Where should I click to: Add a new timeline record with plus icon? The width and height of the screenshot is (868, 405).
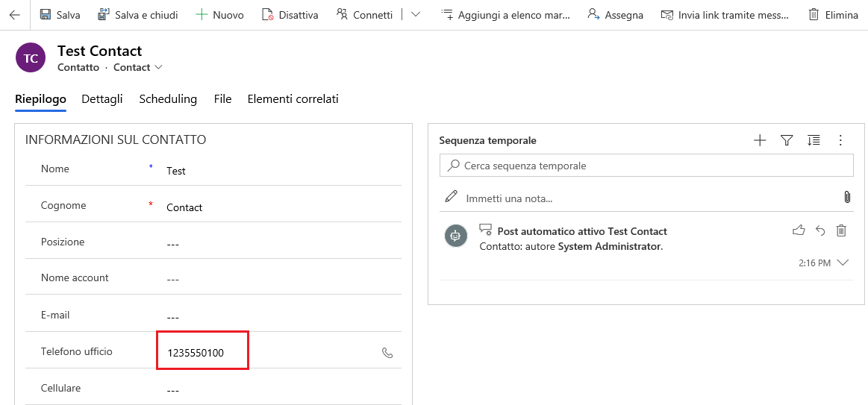[760, 140]
